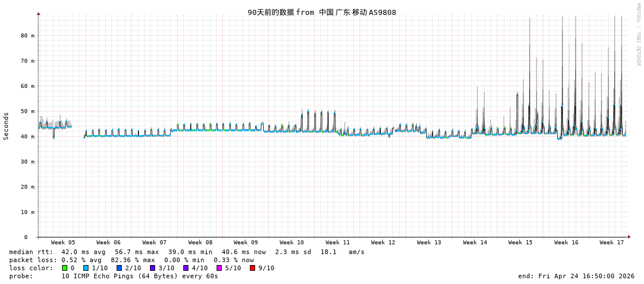Click the packet loss statistics line
The image size is (644, 284).
pyautogui.click(x=131, y=260)
